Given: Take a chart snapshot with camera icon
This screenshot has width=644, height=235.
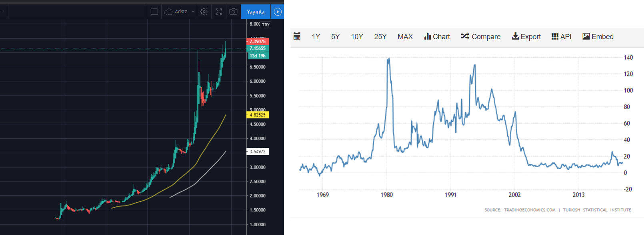Looking at the screenshot, I should (x=233, y=12).
